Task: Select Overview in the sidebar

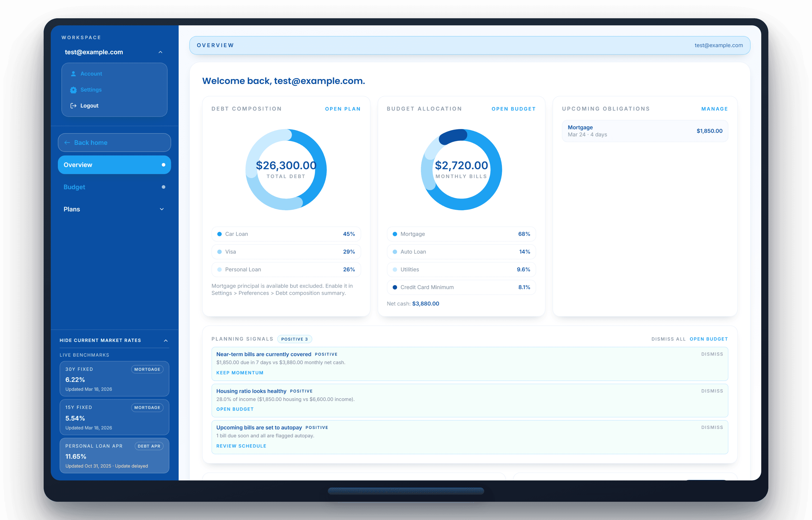Action: [x=78, y=165]
